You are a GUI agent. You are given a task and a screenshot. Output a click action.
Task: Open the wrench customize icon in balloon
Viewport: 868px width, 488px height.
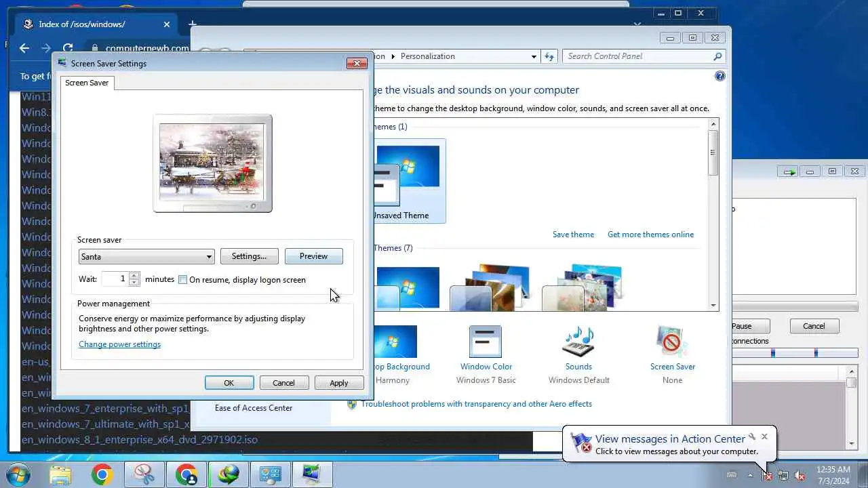[x=752, y=436]
